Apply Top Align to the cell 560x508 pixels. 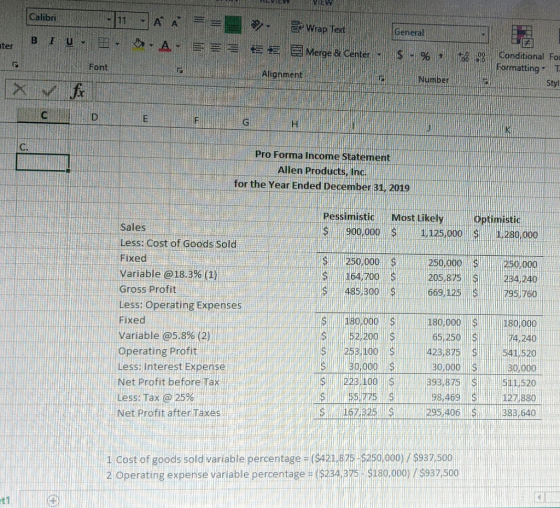199,21
